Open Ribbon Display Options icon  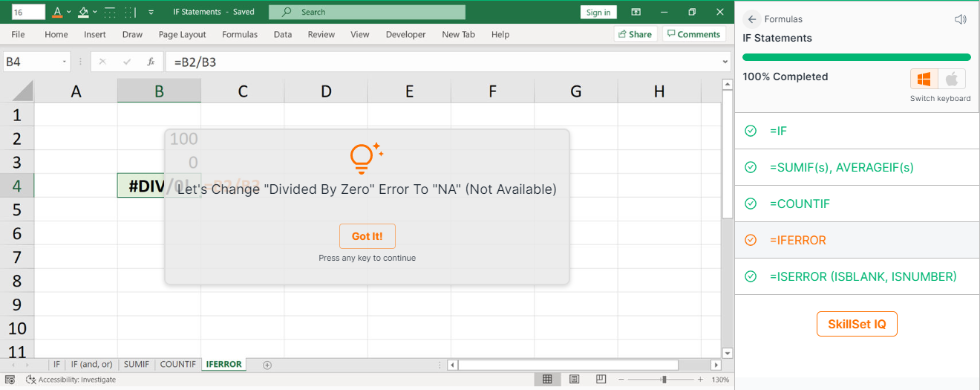pyautogui.click(x=636, y=12)
